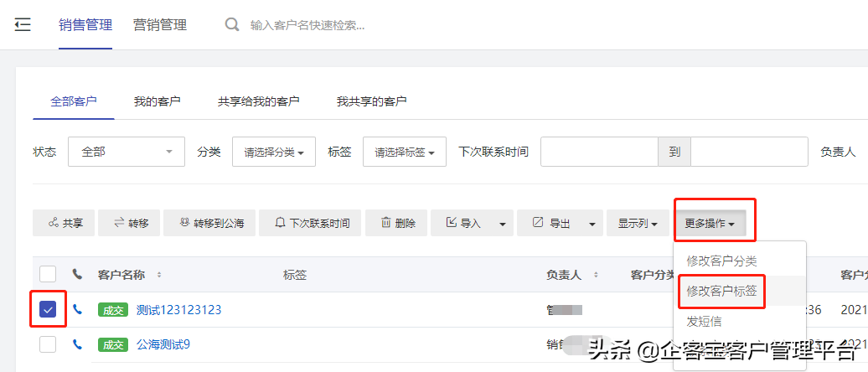Click the customer search input field
The width and height of the screenshot is (868, 372).
[x=307, y=25]
